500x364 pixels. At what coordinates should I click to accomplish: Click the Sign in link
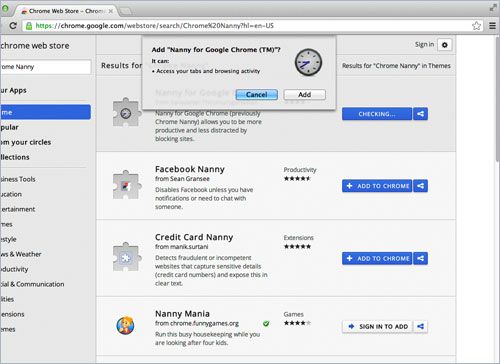click(424, 44)
